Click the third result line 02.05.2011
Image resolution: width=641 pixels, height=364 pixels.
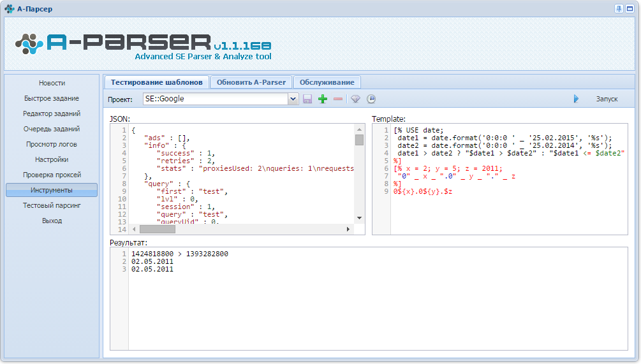click(152, 269)
